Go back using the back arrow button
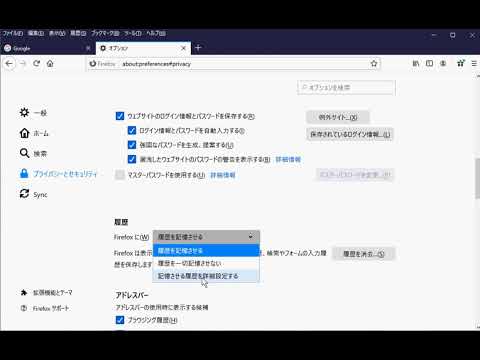Viewport: 480px width, 360px height. 9,63
